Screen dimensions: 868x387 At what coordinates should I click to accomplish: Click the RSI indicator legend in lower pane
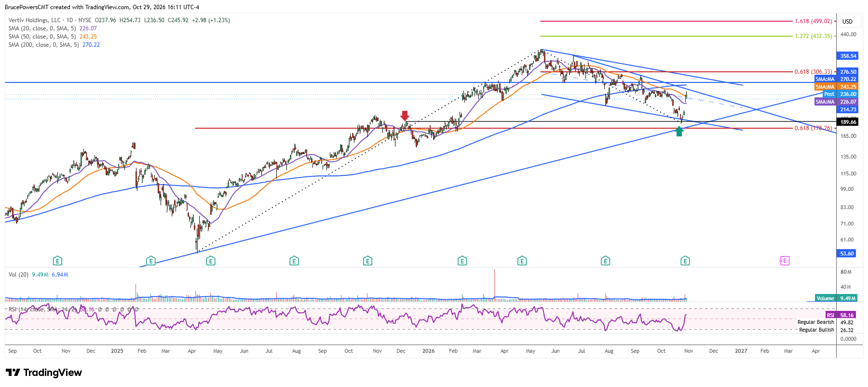click(x=72, y=309)
